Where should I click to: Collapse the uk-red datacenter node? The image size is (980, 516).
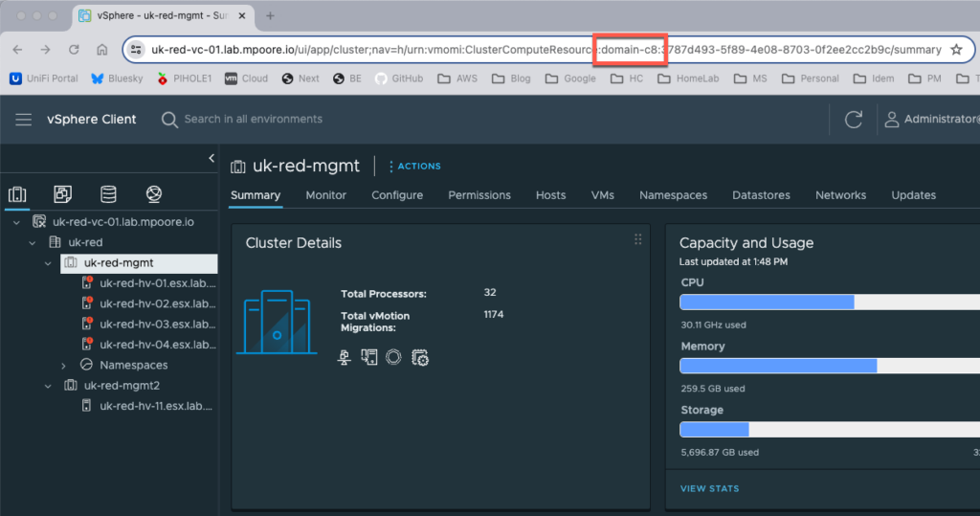(x=32, y=243)
